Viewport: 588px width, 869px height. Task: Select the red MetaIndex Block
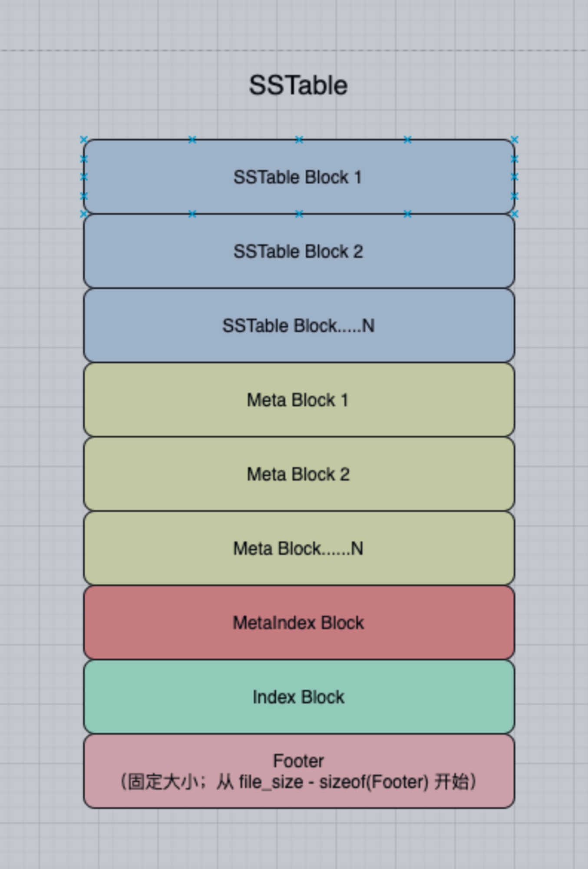[x=299, y=623]
